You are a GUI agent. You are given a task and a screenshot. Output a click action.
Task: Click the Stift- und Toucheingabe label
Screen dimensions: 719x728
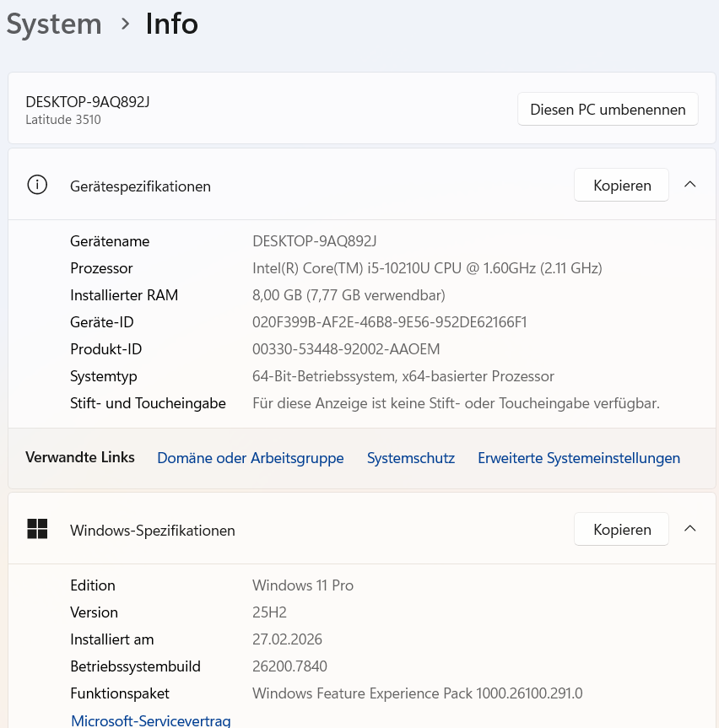(148, 403)
